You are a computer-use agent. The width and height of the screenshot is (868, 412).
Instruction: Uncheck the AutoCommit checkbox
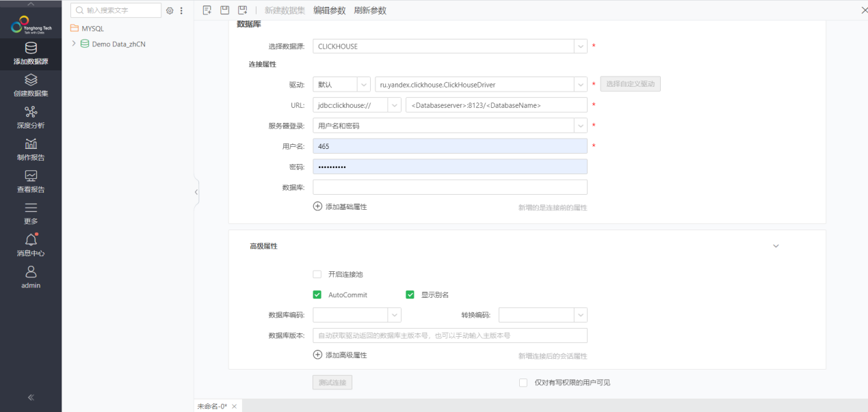pyautogui.click(x=317, y=295)
